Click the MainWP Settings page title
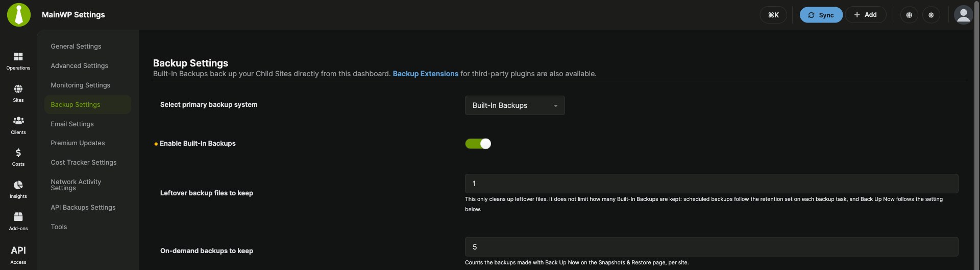Viewport: 980px width, 270px height. (x=73, y=15)
